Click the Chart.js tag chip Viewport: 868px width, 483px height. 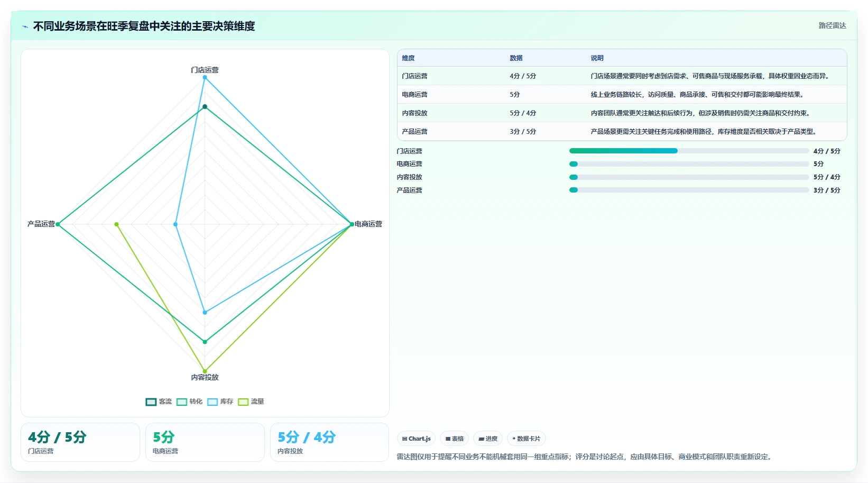click(416, 439)
